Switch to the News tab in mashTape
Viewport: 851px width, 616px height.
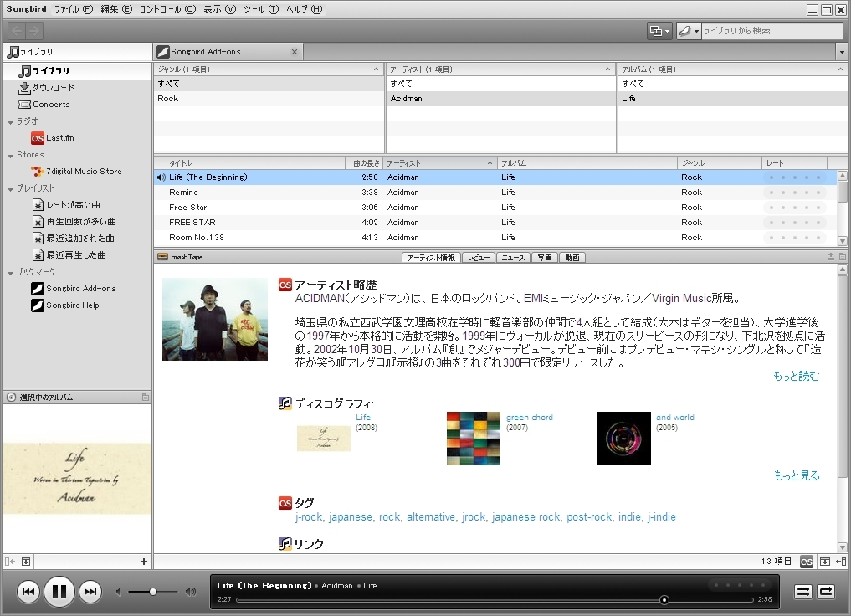[x=514, y=258]
